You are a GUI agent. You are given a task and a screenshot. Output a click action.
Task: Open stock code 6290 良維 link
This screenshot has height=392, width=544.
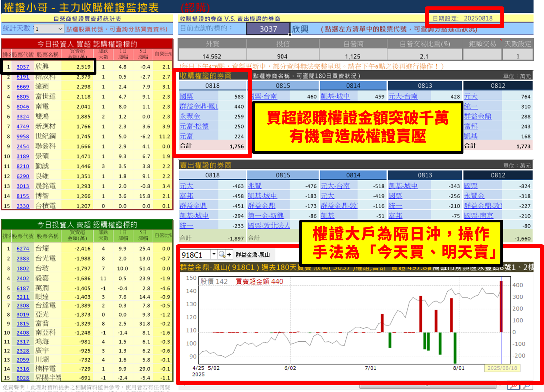(23, 176)
